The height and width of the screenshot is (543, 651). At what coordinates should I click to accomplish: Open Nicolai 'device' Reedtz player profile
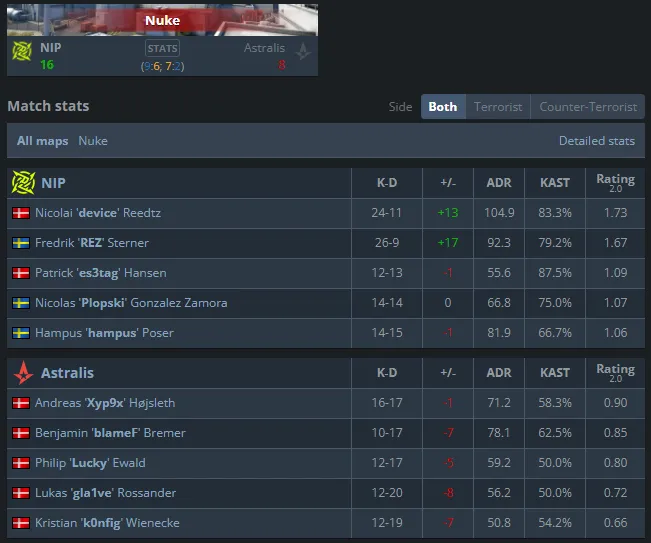[x=98, y=213]
